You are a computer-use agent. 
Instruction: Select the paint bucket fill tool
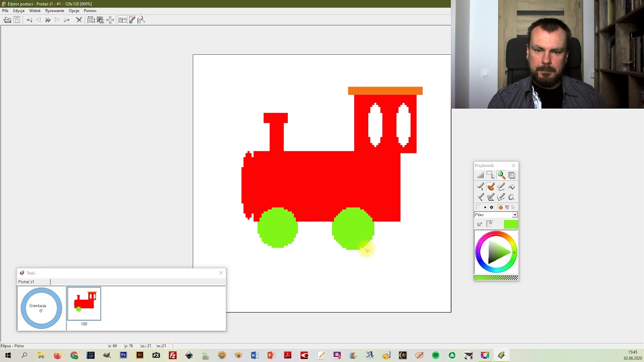(512, 187)
